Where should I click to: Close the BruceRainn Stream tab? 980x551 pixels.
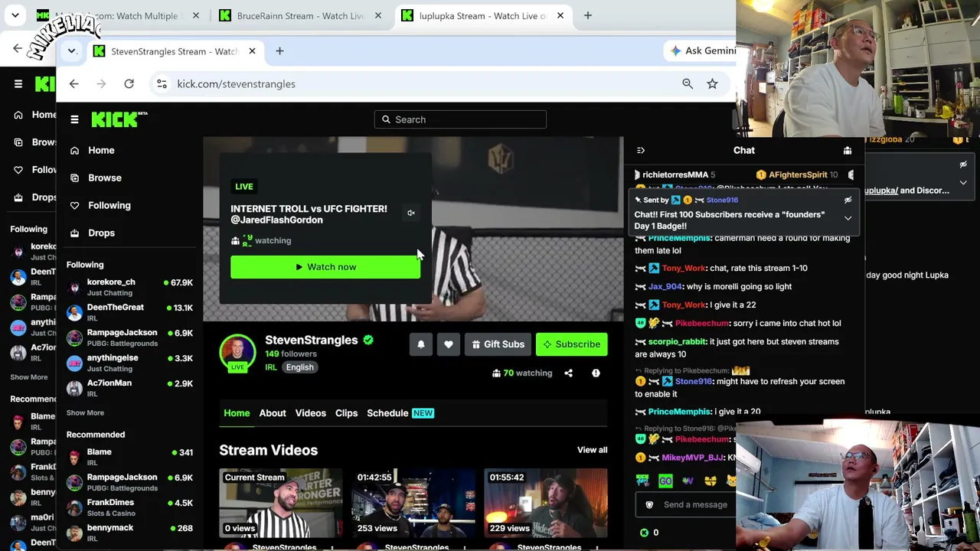coord(378,15)
